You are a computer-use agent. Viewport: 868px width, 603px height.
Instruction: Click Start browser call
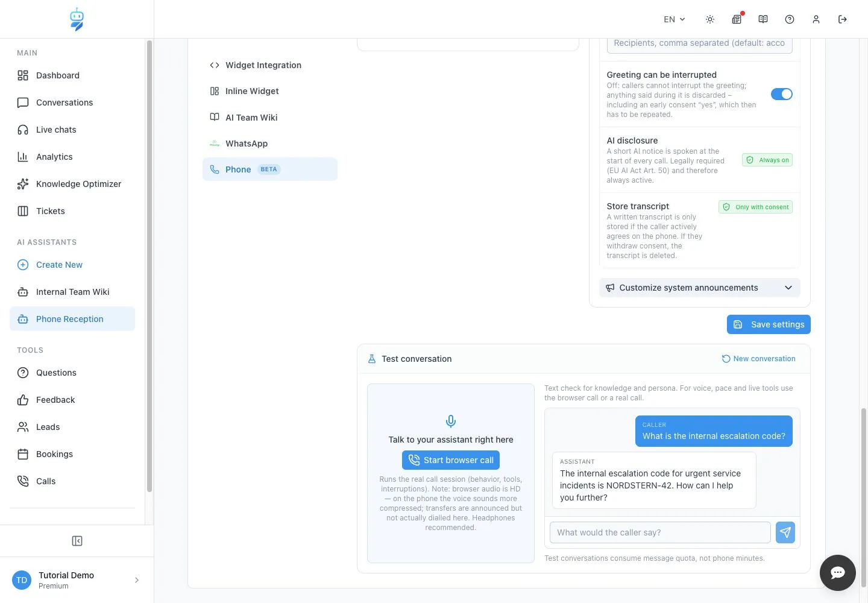coord(451,460)
